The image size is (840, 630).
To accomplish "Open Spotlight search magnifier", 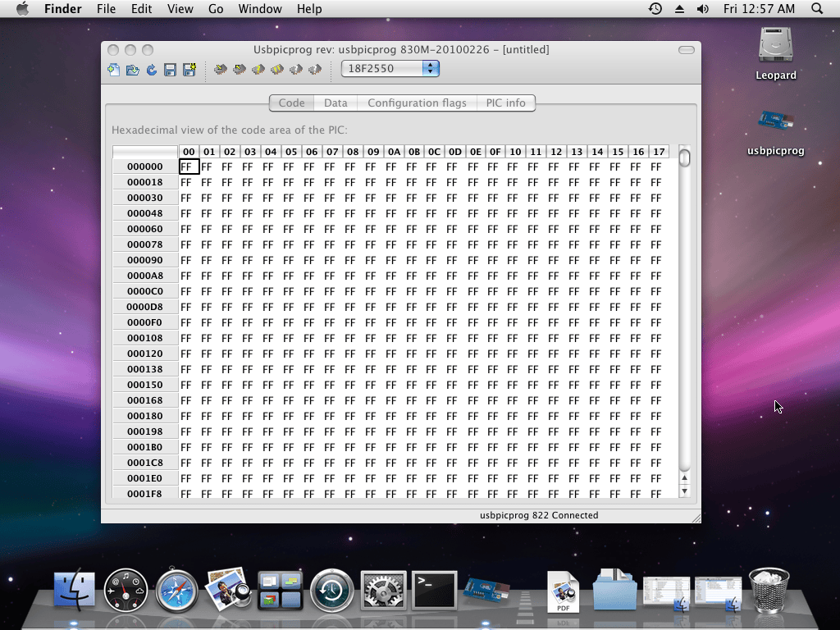I will point(817,8).
